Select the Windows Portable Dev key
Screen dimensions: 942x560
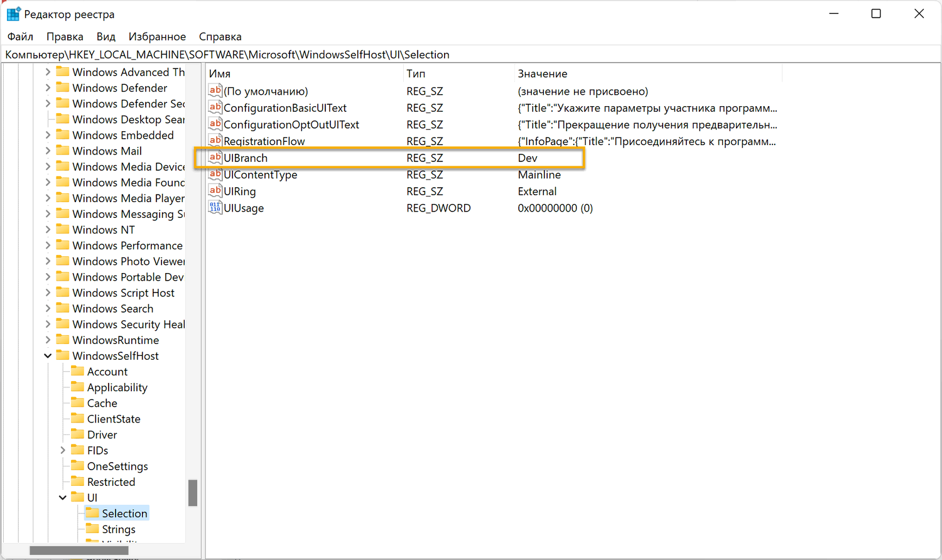pos(128,277)
